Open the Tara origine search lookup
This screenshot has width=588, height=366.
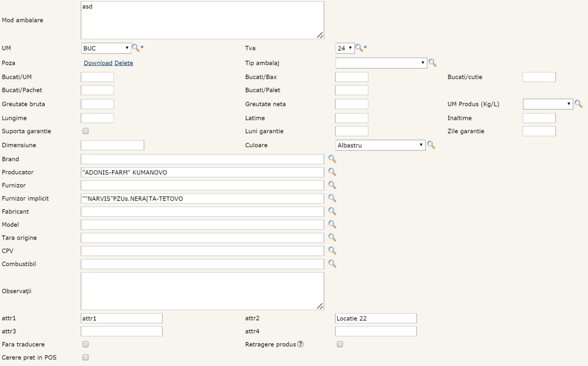click(332, 238)
